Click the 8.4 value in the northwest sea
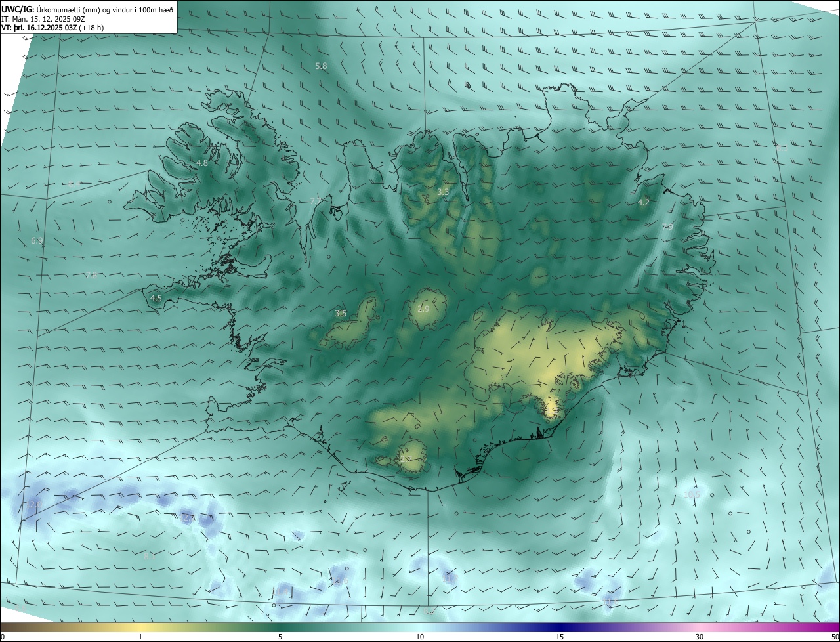Image resolution: width=840 pixels, height=642 pixels. pos(75,183)
